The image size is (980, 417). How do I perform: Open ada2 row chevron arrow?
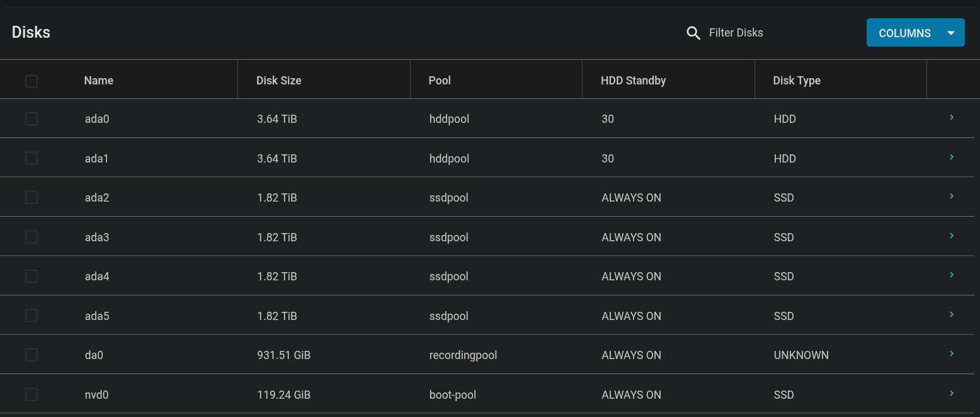pos(952,196)
